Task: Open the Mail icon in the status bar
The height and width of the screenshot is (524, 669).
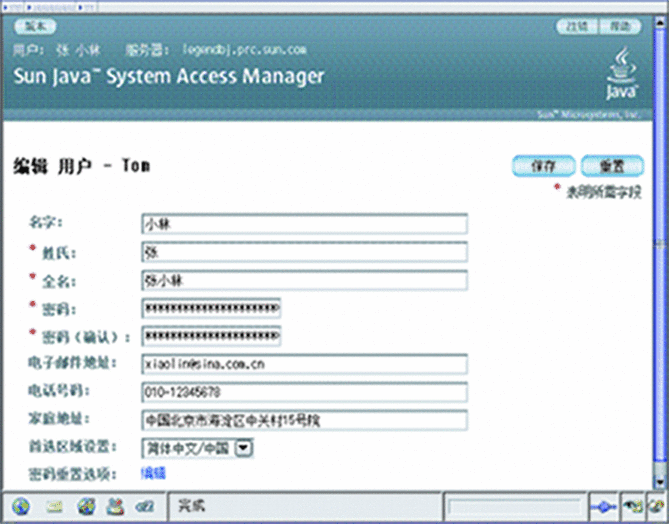Action: click(x=55, y=507)
